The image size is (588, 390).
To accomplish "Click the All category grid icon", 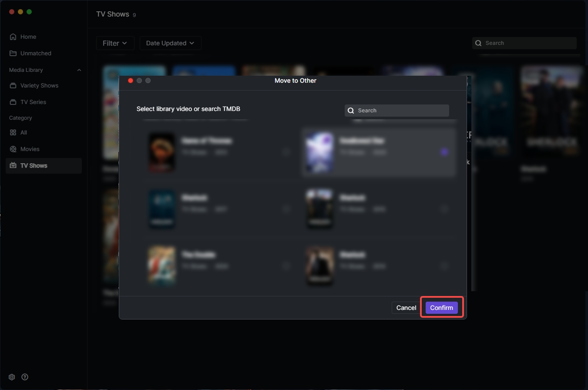I will click(x=13, y=133).
